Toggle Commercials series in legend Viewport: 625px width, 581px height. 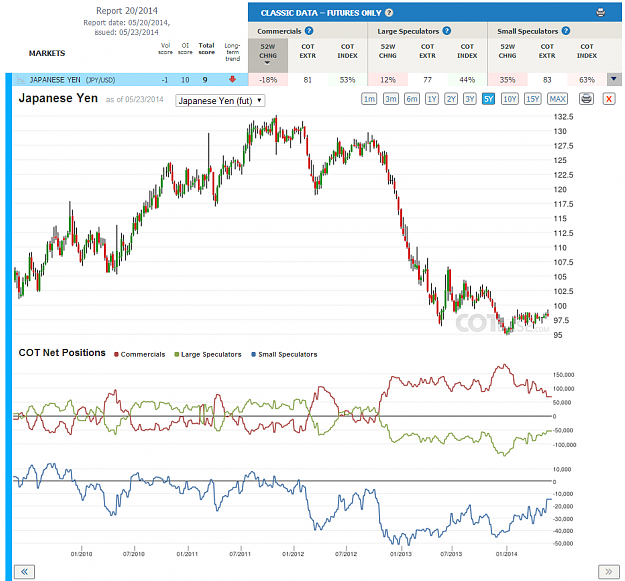tap(140, 354)
